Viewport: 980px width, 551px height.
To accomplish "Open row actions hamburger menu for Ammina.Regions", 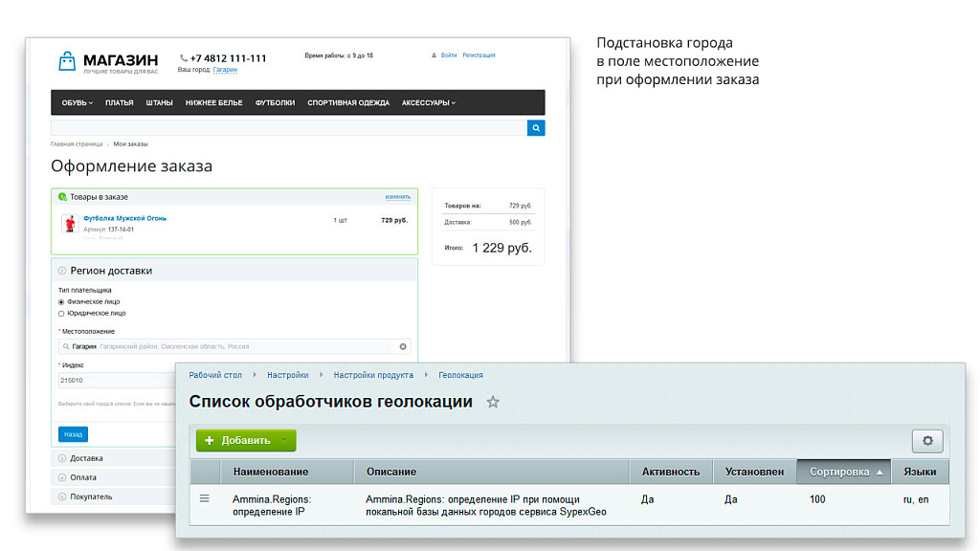I will pyautogui.click(x=204, y=498).
